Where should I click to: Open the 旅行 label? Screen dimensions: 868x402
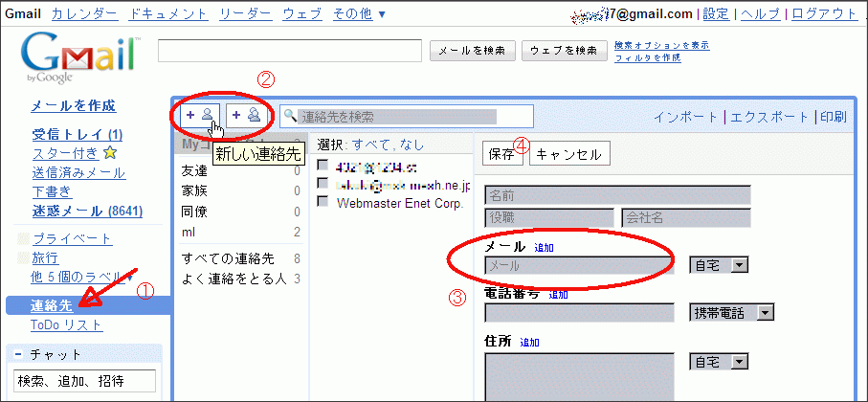coord(45,258)
